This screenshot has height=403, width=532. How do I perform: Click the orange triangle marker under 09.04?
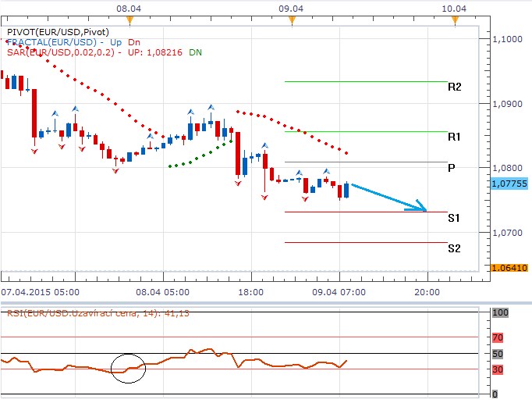(x=292, y=19)
